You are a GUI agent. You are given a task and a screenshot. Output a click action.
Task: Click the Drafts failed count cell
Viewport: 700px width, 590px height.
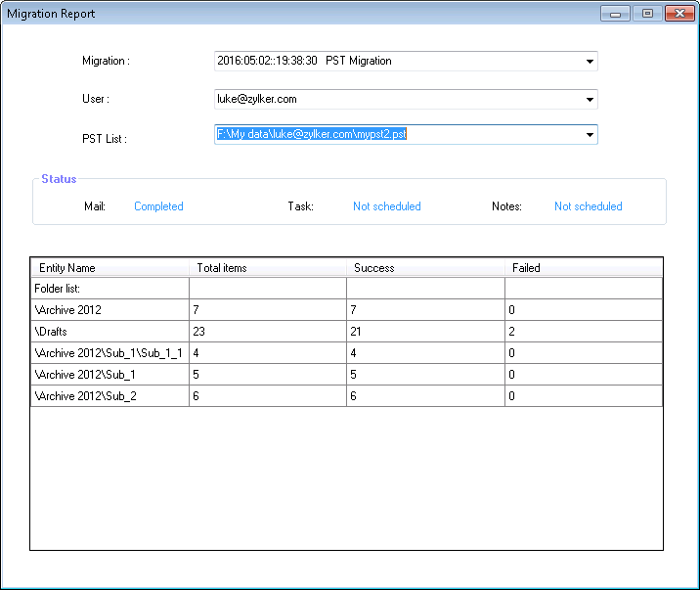(583, 332)
